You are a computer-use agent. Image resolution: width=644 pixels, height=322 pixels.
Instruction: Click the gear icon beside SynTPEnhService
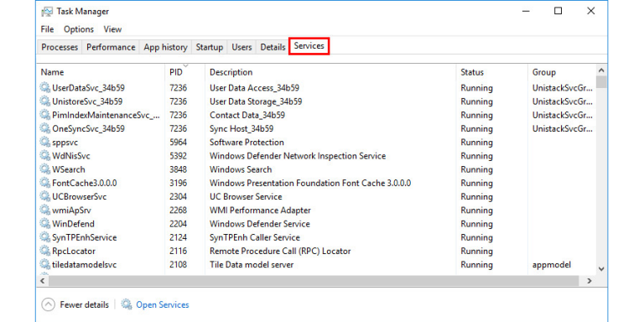click(44, 237)
